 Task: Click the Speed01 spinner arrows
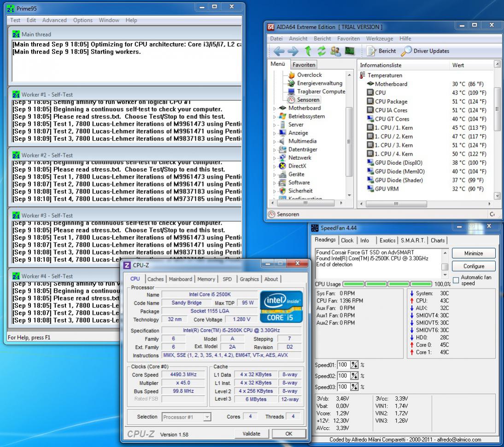354,365
